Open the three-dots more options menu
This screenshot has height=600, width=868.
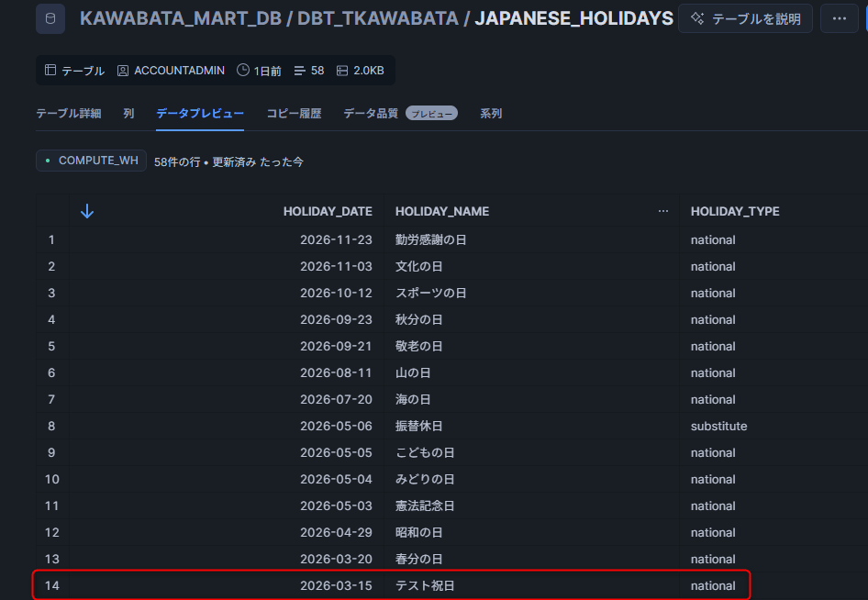tap(840, 19)
